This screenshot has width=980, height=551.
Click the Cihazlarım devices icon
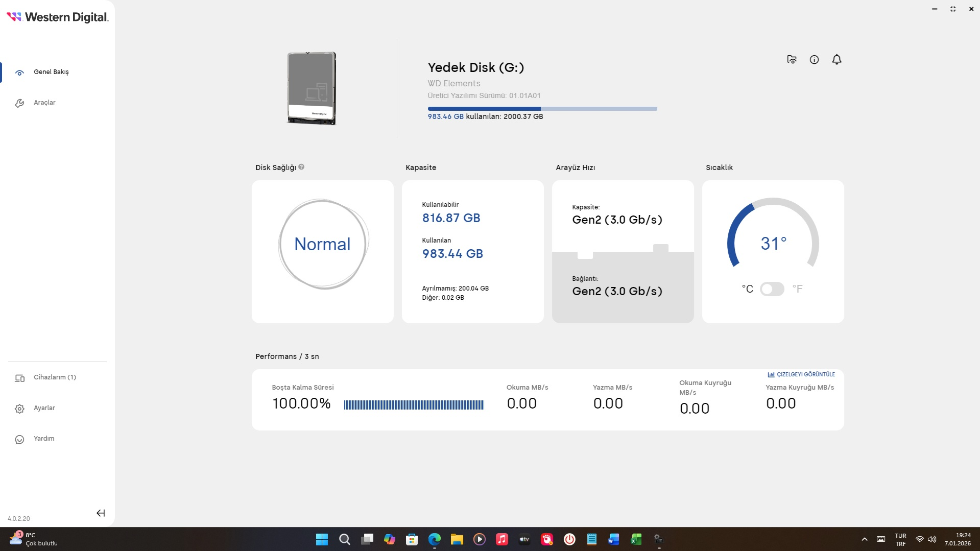pos(19,378)
